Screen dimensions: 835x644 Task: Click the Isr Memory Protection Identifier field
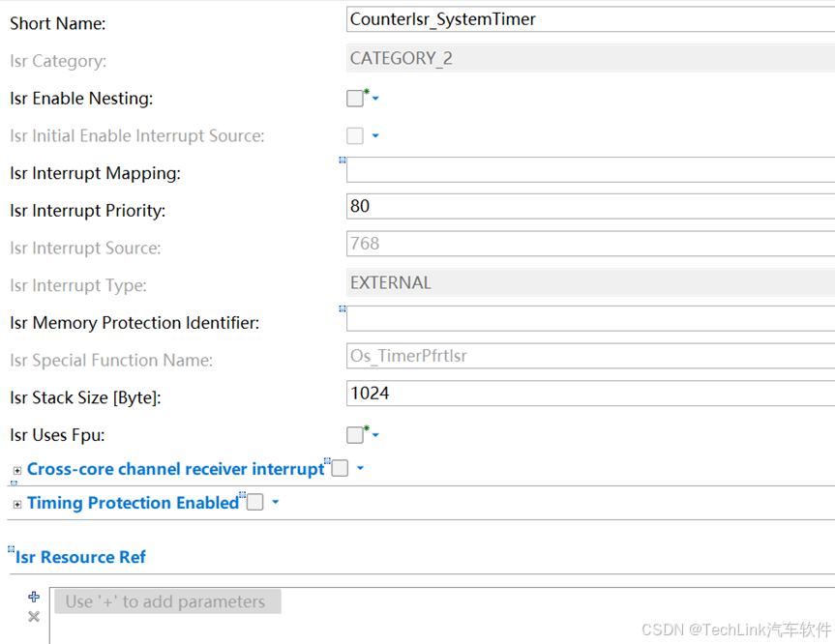(x=590, y=319)
